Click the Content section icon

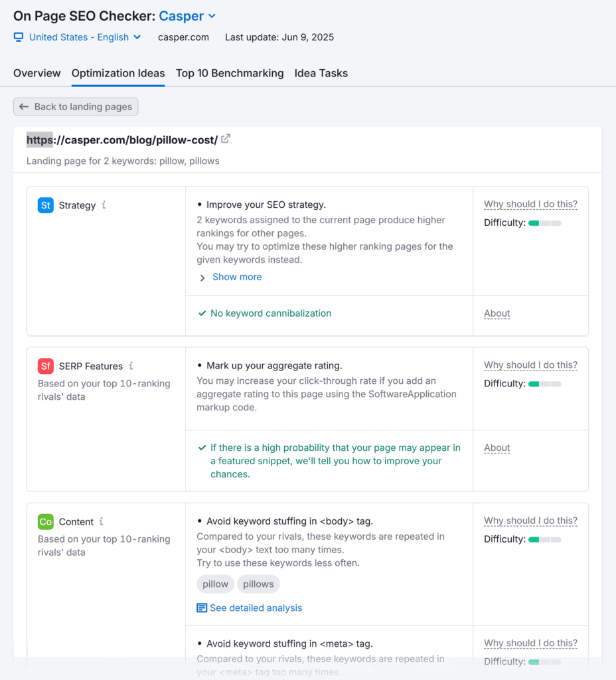45,522
